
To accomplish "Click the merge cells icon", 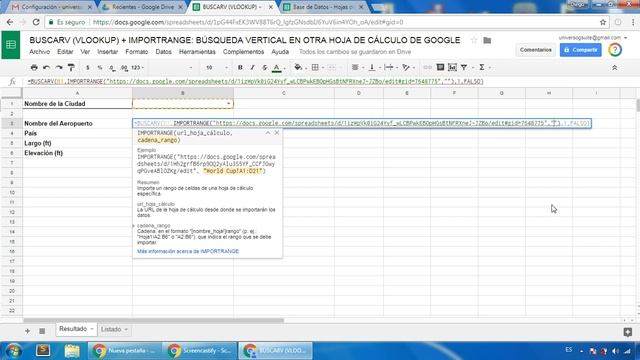I will coord(332,67).
